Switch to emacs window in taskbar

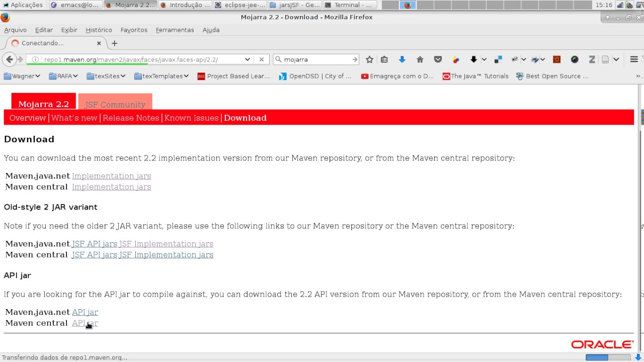coord(76,5)
